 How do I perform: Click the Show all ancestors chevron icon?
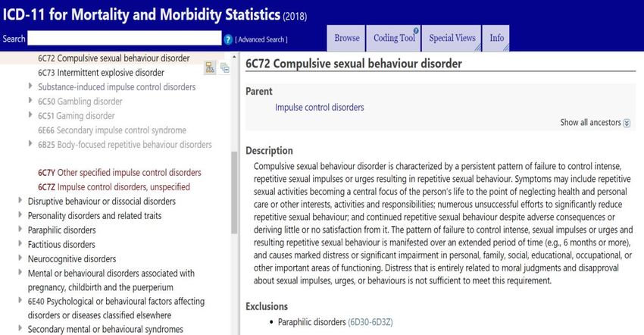(627, 123)
